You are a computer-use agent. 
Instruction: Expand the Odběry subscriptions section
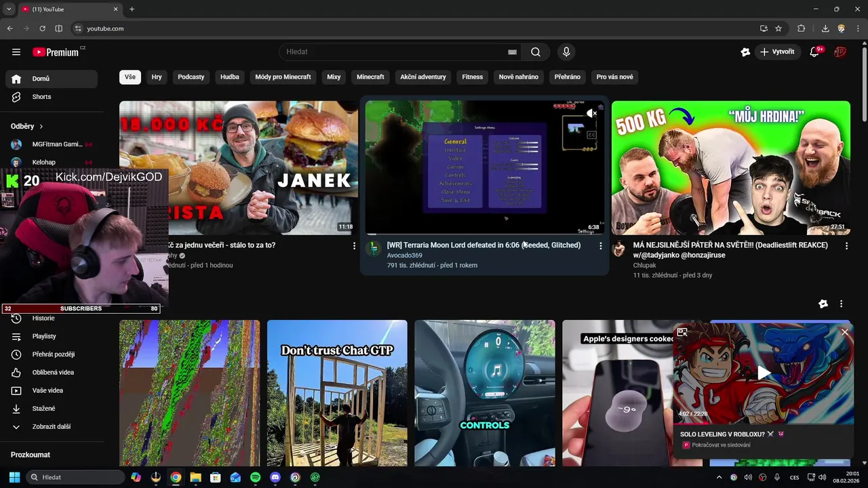tap(27, 126)
